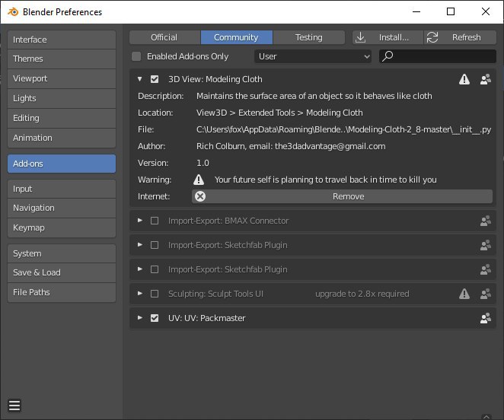The height and width of the screenshot is (420, 504).
Task: Remove the Modeling Cloth add-on
Action: (342, 196)
